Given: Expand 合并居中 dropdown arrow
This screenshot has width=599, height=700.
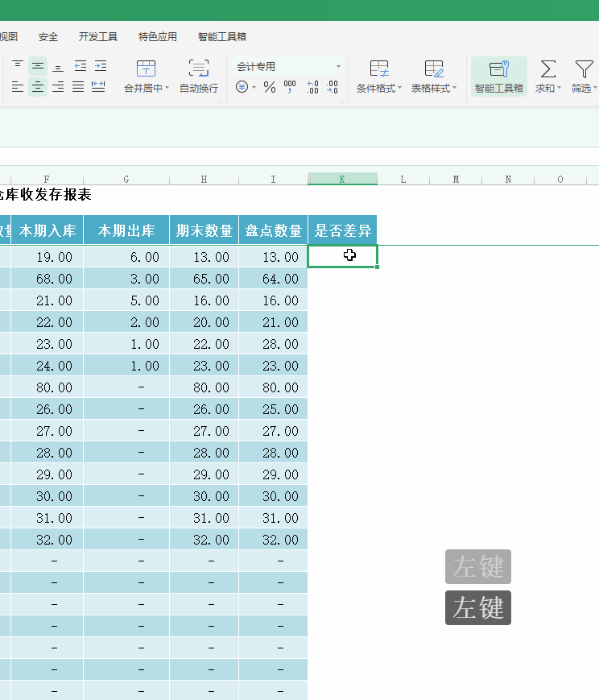Looking at the screenshot, I should point(167,88).
